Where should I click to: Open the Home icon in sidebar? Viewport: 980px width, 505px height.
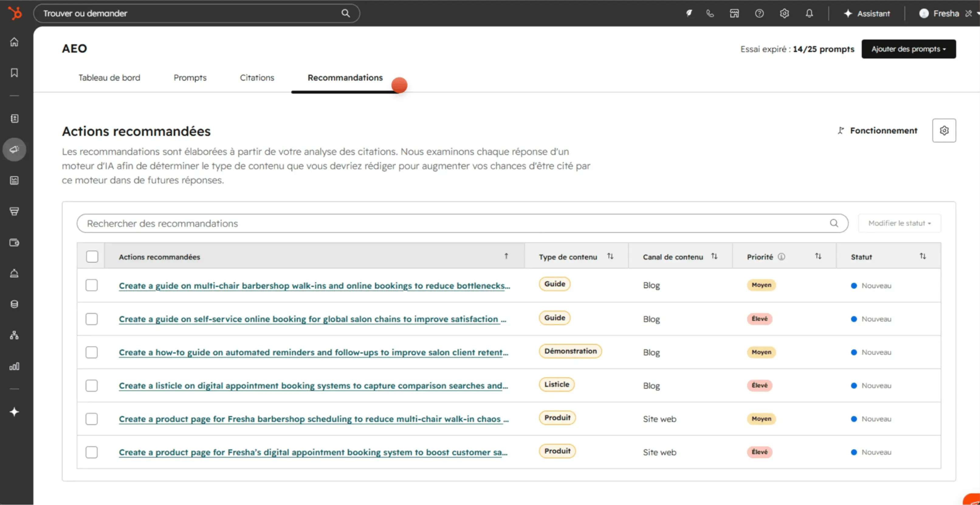point(14,42)
